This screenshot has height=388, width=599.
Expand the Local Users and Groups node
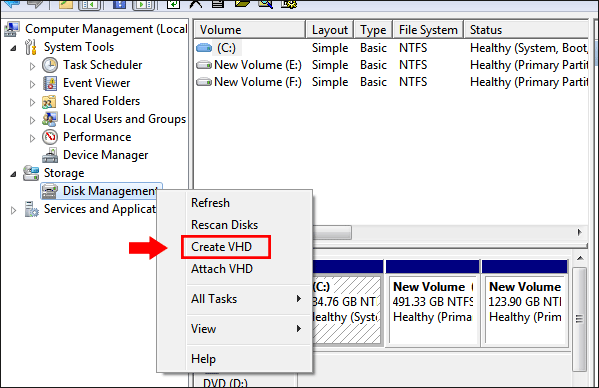pos(32,120)
